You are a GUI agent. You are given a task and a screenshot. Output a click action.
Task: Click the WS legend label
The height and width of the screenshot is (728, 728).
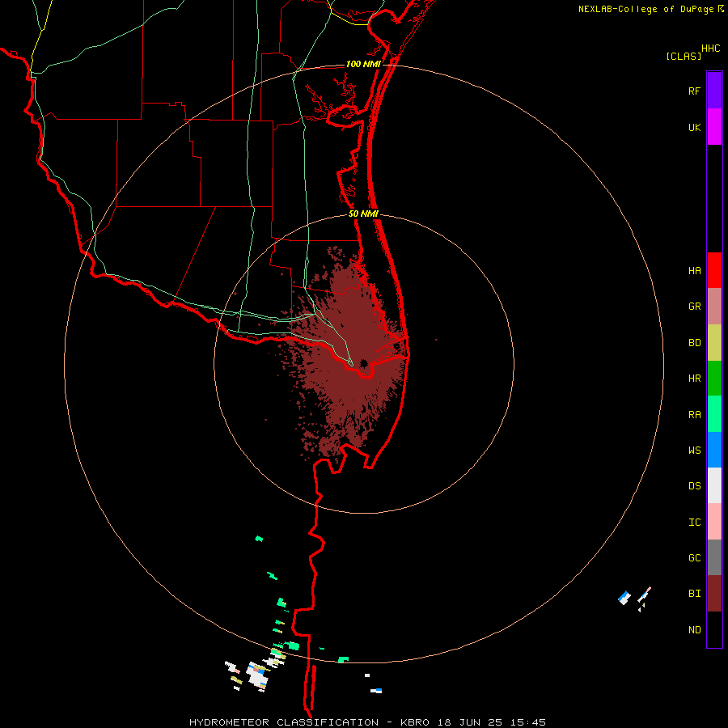coord(694,451)
